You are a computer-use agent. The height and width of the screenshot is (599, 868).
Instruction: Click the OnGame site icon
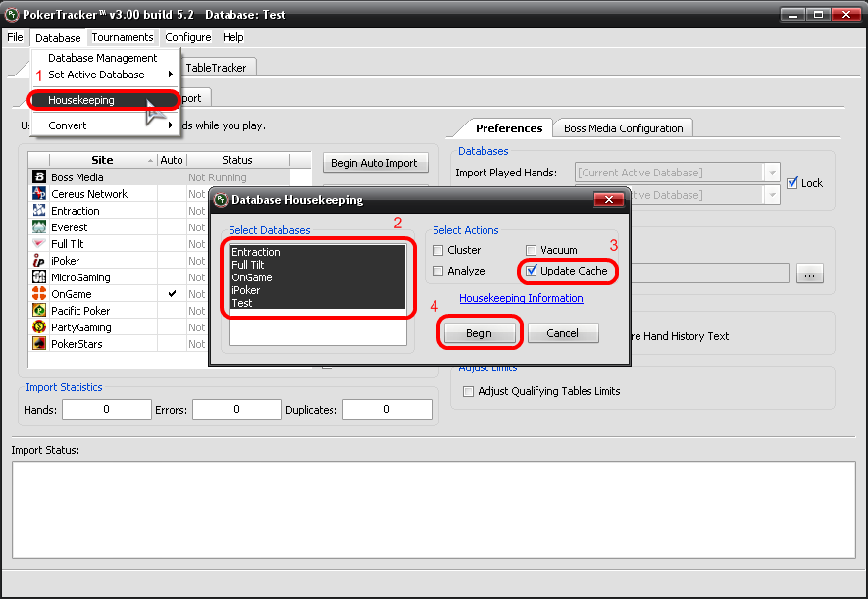(39, 294)
